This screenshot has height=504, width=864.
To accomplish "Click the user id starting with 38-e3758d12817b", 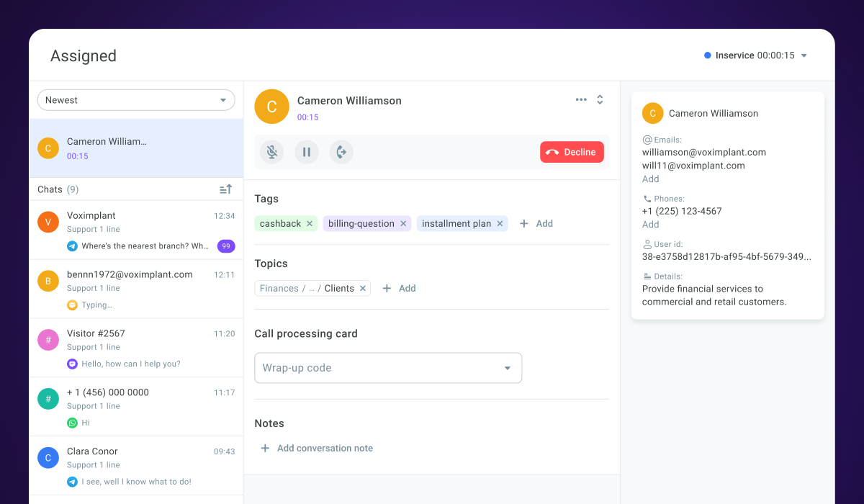I will (x=726, y=256).
